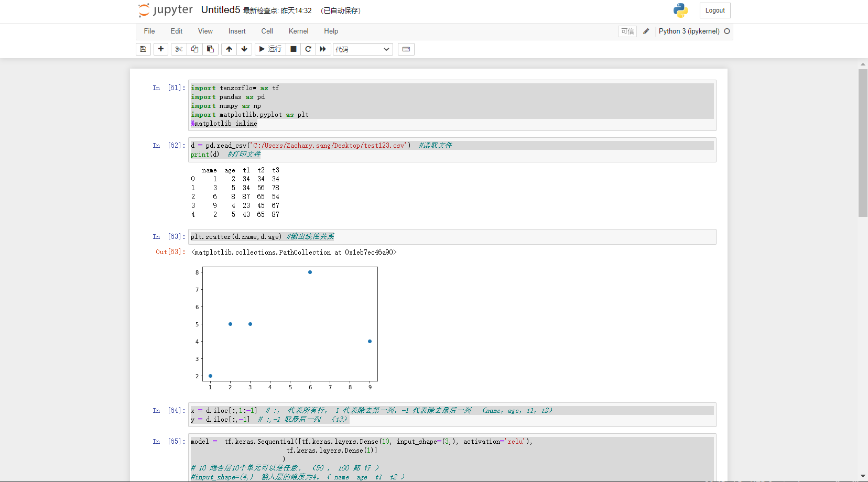
Task: Open the View menu
Action: tap(205, 31)
